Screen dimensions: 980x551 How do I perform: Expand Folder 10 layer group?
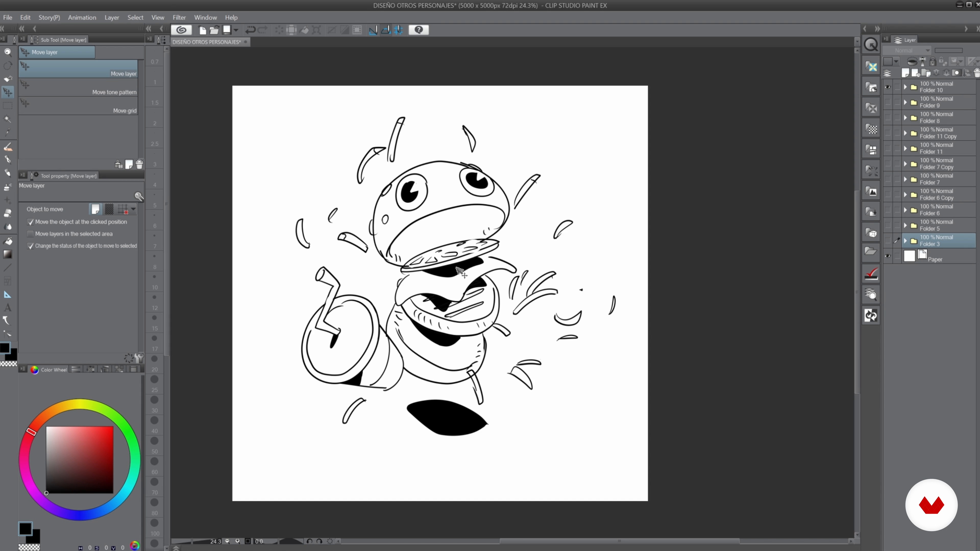tap(905, 87)
